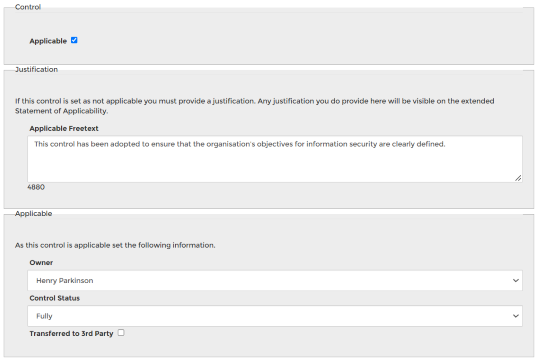Uncheck the Applicable checkbox
Viewport: 539px width, 362px height.
coord(74,40)
